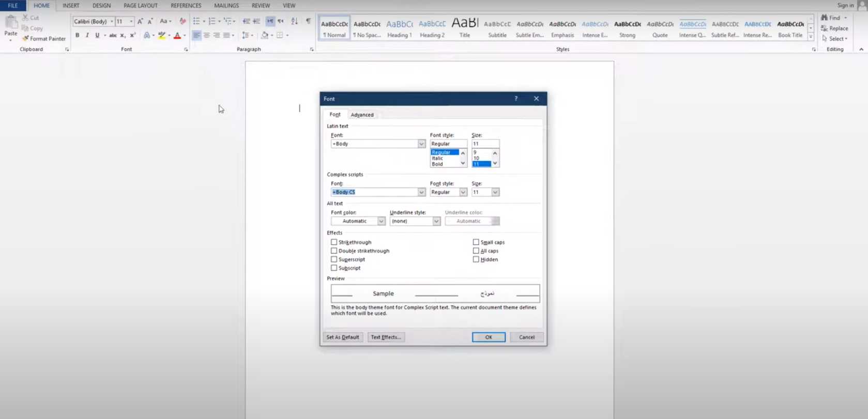Open the Latin text Font dropdown
Viewport: 868px width, 419px height.
coord(421,144)
